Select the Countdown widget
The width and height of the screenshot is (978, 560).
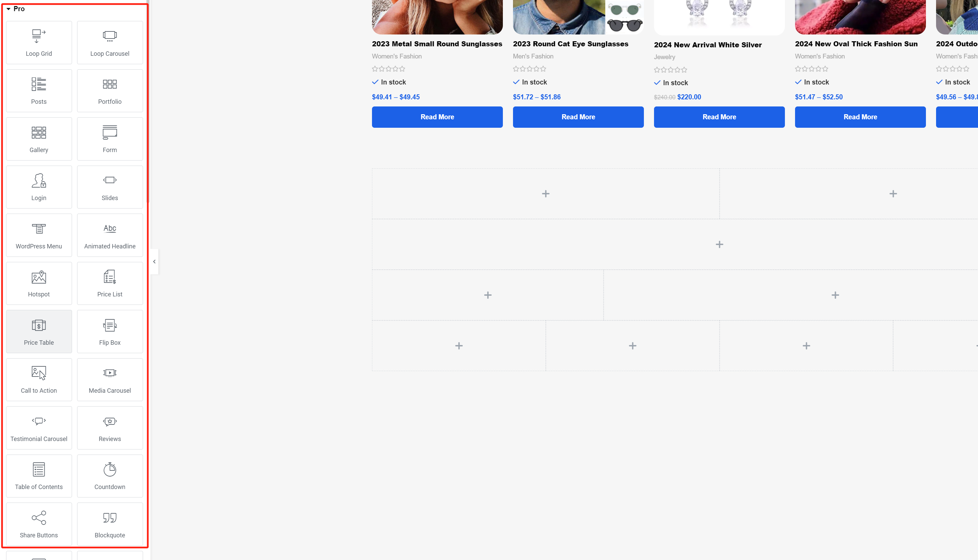[110, 476]
